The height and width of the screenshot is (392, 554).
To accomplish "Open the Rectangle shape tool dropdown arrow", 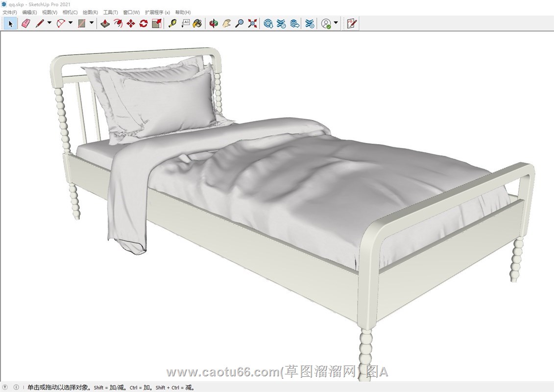I will (x=92, y=23).
